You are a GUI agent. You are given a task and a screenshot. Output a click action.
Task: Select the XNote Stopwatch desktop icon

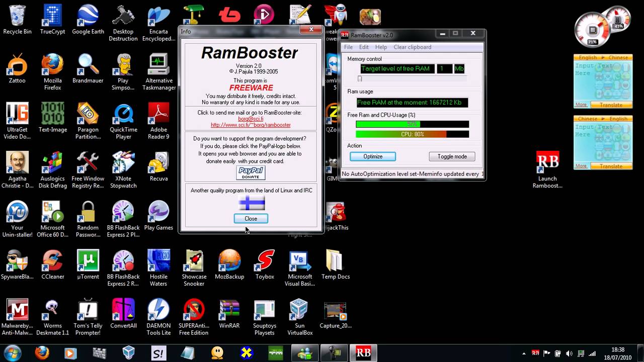123,170
